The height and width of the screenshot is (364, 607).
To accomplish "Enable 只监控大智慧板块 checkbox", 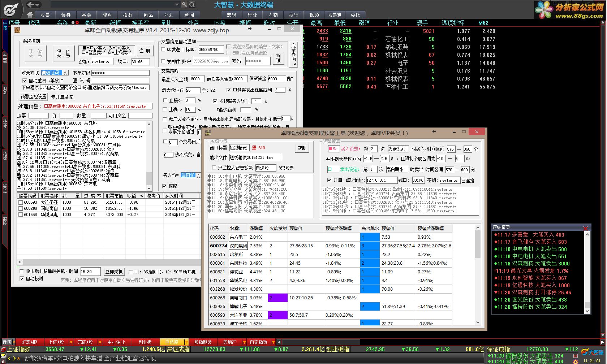I will point(214,168).
